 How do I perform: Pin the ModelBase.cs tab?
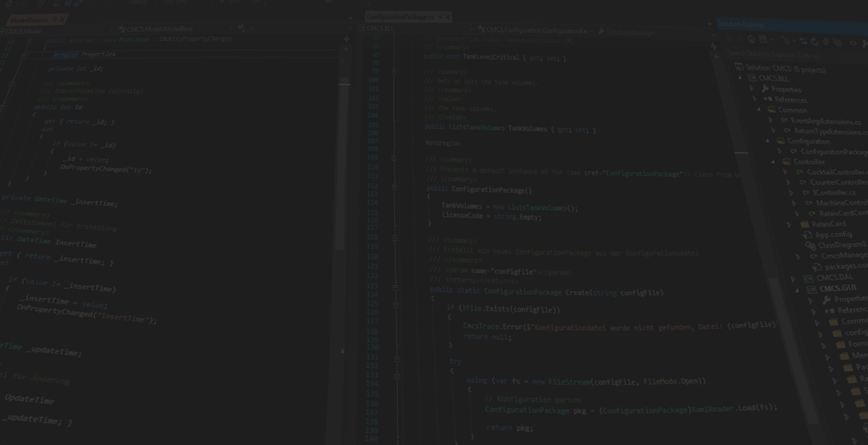[x=55, y=19]
